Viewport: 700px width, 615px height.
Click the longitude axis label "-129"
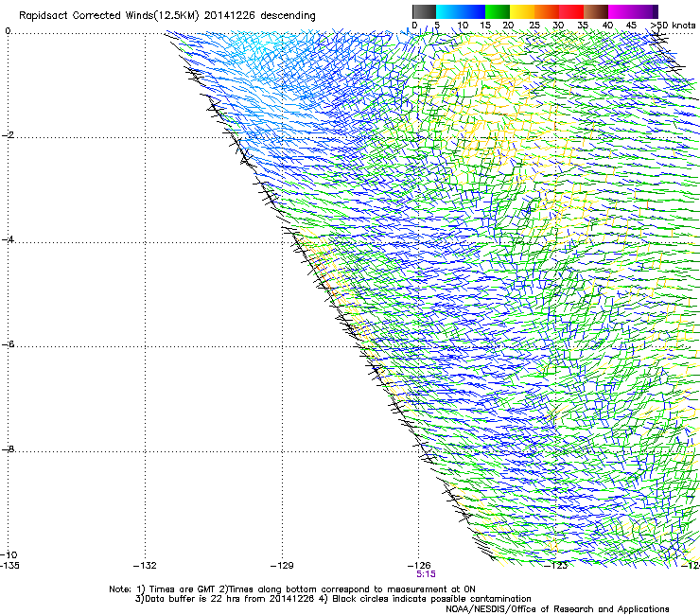(282, 566)
